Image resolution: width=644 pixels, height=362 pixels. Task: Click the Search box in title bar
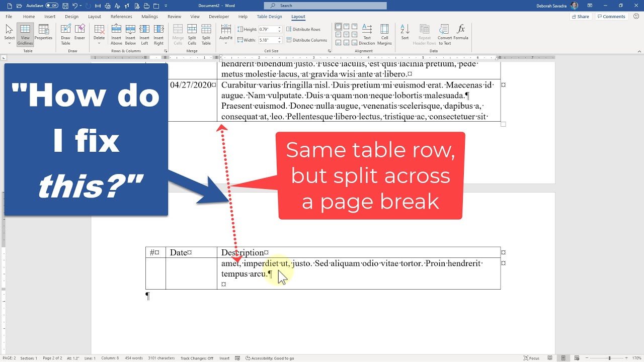[x=326, y=6]
